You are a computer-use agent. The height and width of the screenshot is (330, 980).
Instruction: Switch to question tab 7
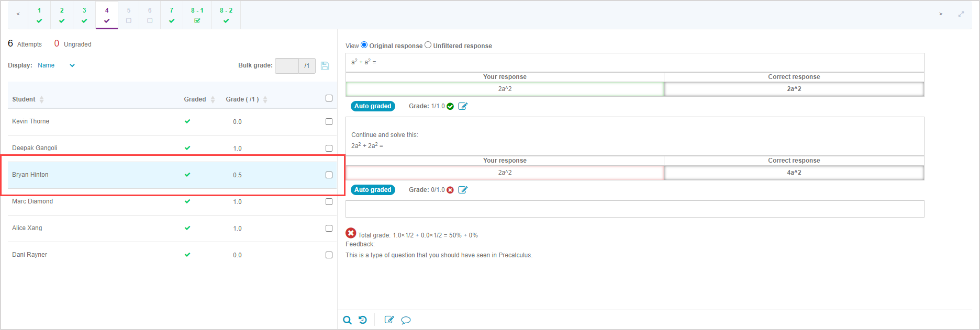tap(171, 15)
